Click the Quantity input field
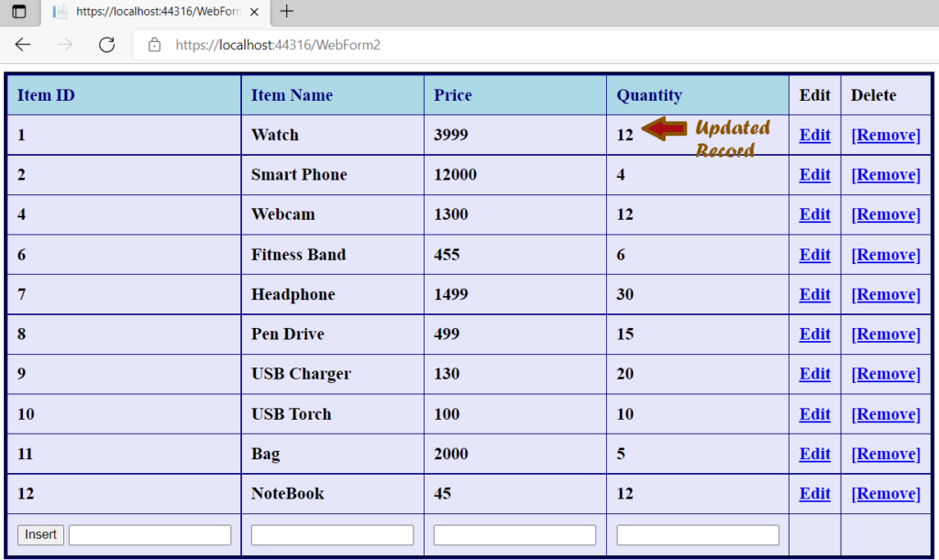 (697, 534)
